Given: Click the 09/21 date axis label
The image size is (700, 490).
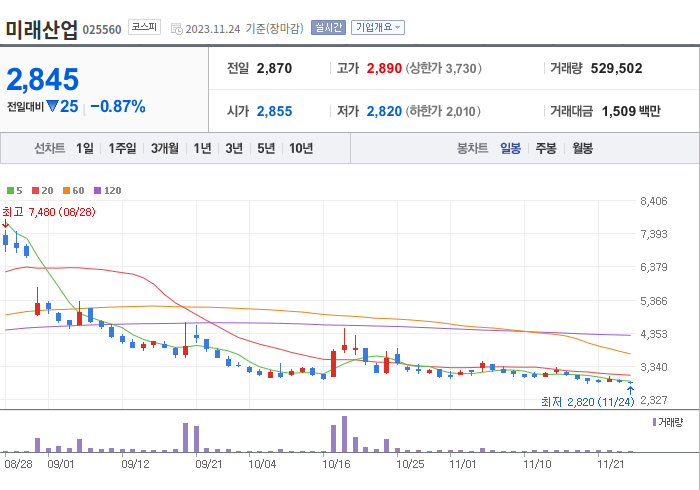Looking at the screenshot, I should [209, 464].
